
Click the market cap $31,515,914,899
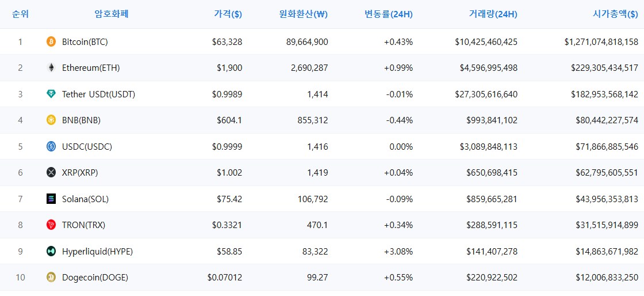click(607, 225)
